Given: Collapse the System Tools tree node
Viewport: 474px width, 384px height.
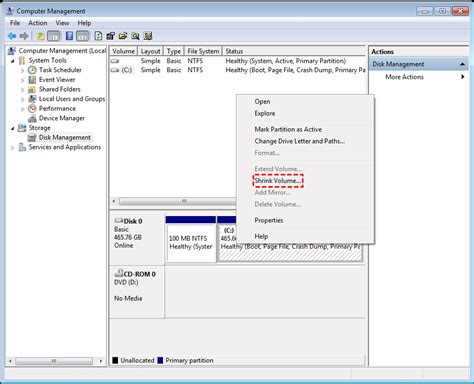Looking at the screenshot, I should pyautogui.click(x=13, y=61).
